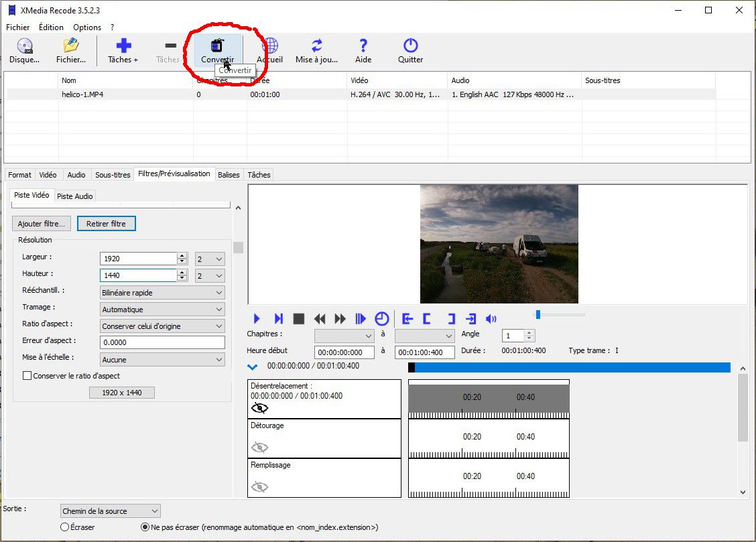The image size is (756, 542).
Task: Click the Désentrelacement timeline track
Action: click(x=489, y=399)
